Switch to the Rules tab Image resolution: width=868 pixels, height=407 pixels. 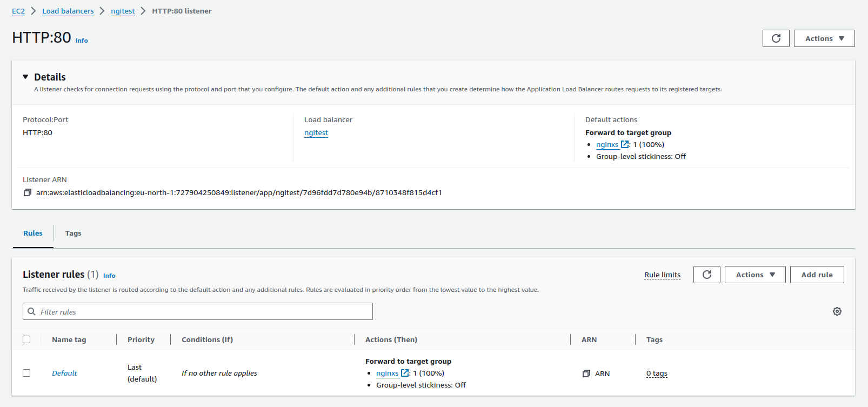click(33, 233)
